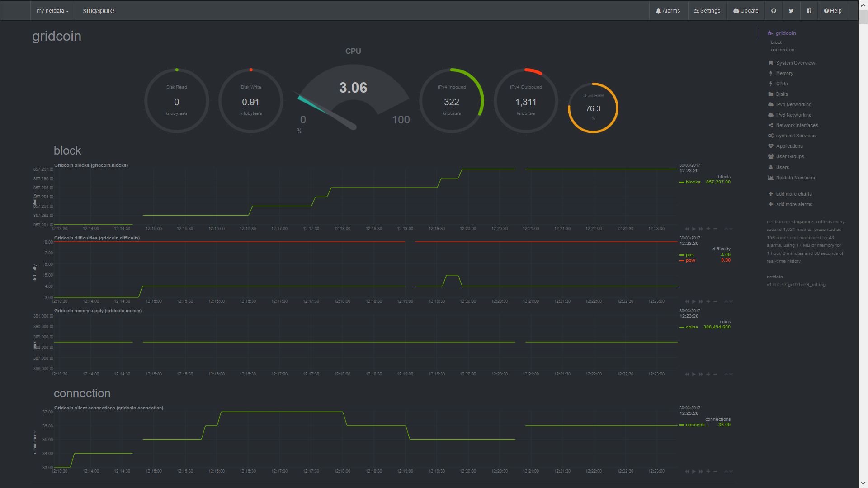868x488 pixels.
Task: Pan the blocks chart right with fast-forward
Action: (x=701, y=229)
